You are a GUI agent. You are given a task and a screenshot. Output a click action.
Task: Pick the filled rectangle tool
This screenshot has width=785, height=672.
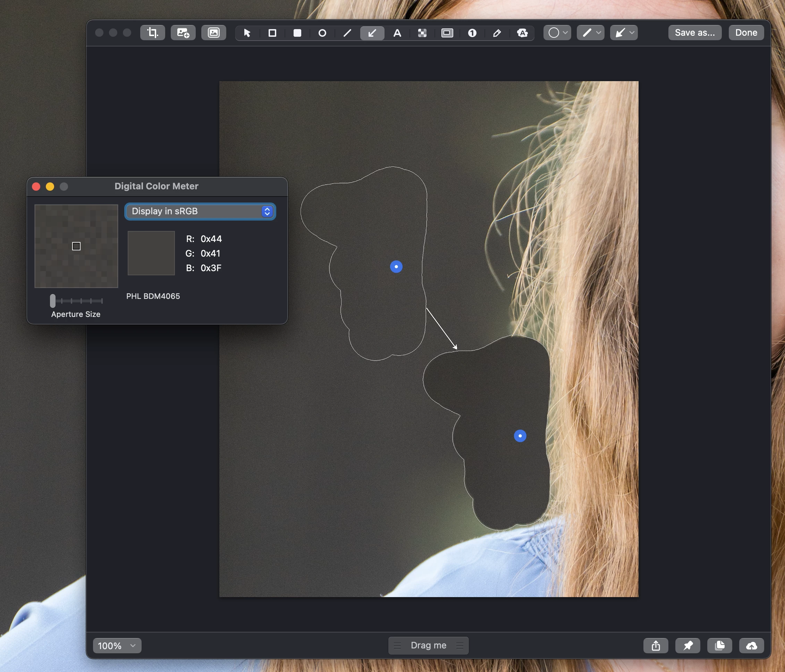pos(297,33)
